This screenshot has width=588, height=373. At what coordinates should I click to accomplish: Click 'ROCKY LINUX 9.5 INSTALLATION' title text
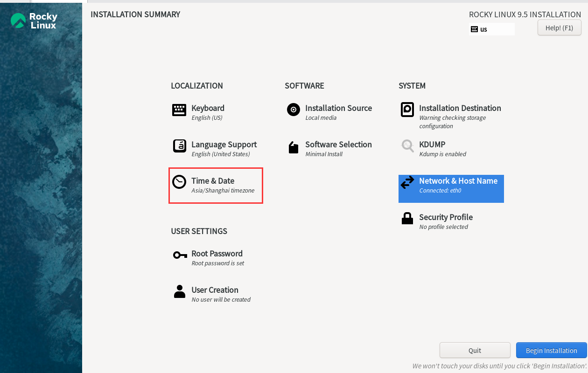tap(525, 14)
